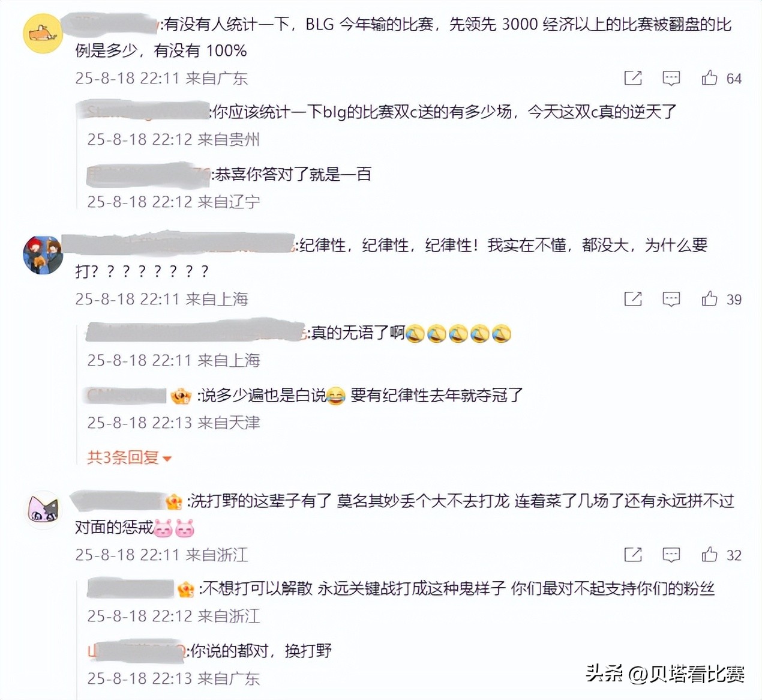
Task: Open profile of the two-people avatar
Action: (43, 255)
